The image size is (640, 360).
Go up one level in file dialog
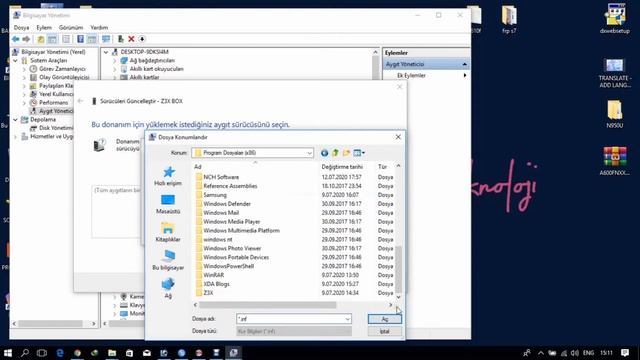(x=335, y=153)
